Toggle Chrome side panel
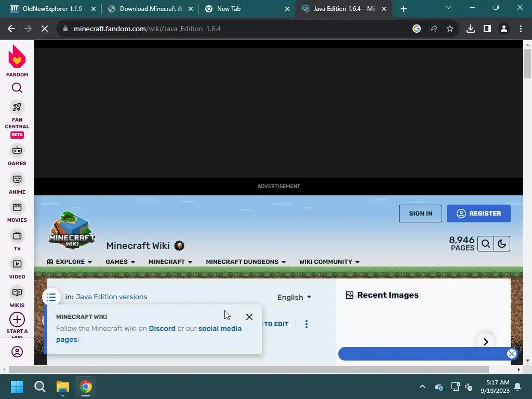The width and height of the screenshot is (532, 399). (x=487, y=29)
